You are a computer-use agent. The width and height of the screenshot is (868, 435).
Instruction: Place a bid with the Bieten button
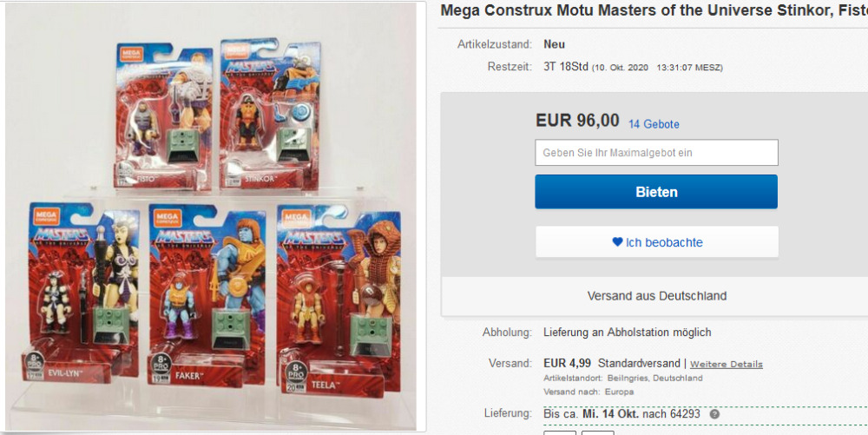pyautogui.click(x=656, y=192)
